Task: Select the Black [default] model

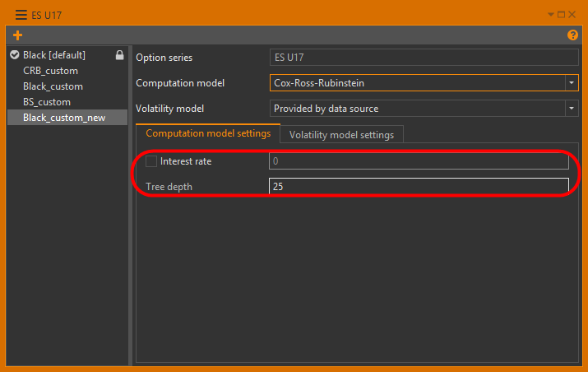Action: (x=54, y=55)
